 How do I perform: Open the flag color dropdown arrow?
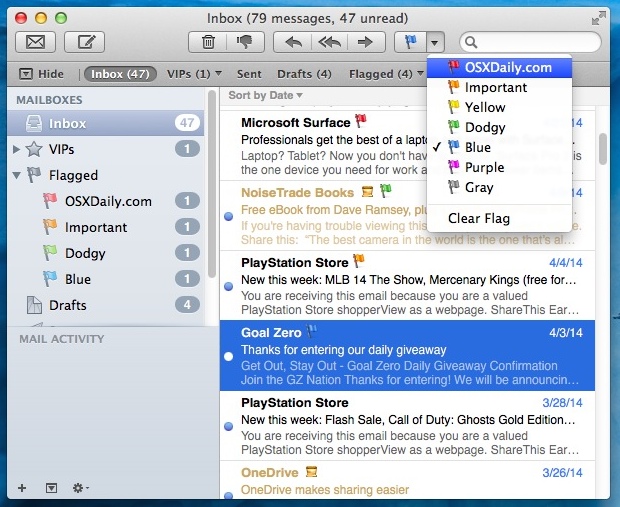tap(435, 42)
